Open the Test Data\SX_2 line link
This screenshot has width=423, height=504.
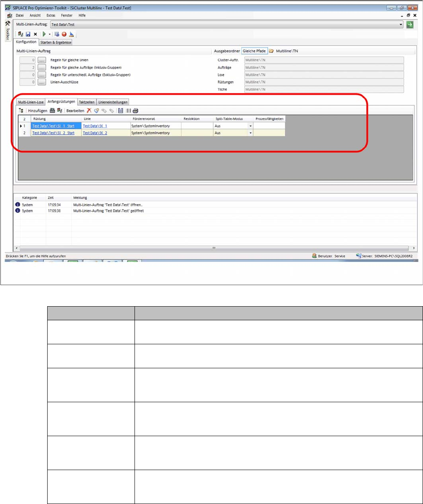point(95,133)
